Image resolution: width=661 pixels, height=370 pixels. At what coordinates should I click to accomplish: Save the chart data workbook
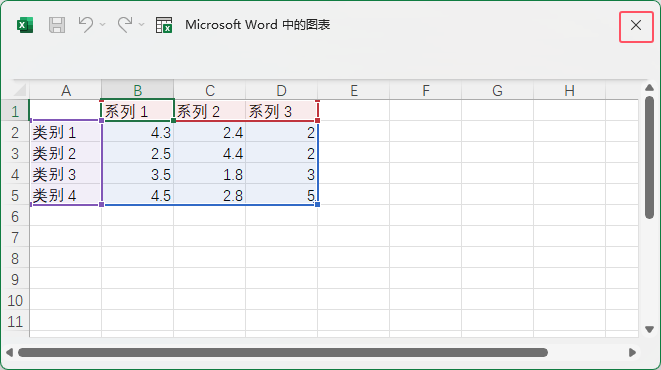click(57, 25)
